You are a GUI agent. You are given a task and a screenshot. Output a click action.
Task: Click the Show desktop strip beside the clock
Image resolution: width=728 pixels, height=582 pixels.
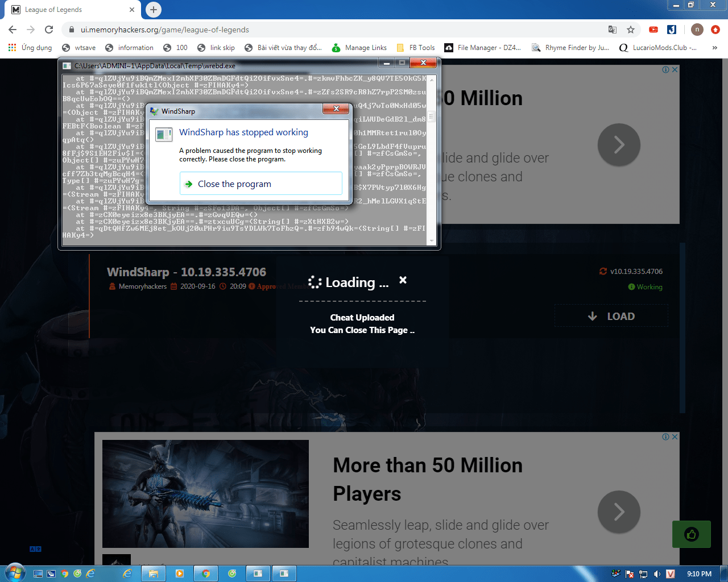(724, 573)
